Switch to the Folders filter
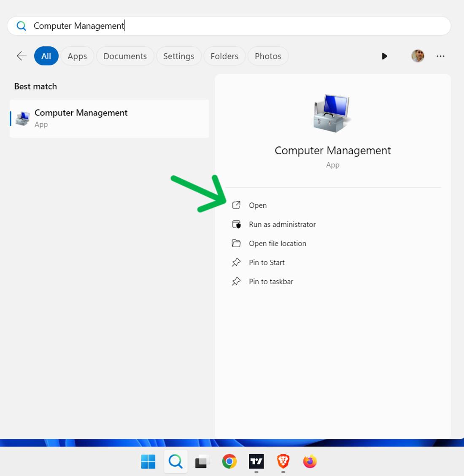 coord(224,56)
